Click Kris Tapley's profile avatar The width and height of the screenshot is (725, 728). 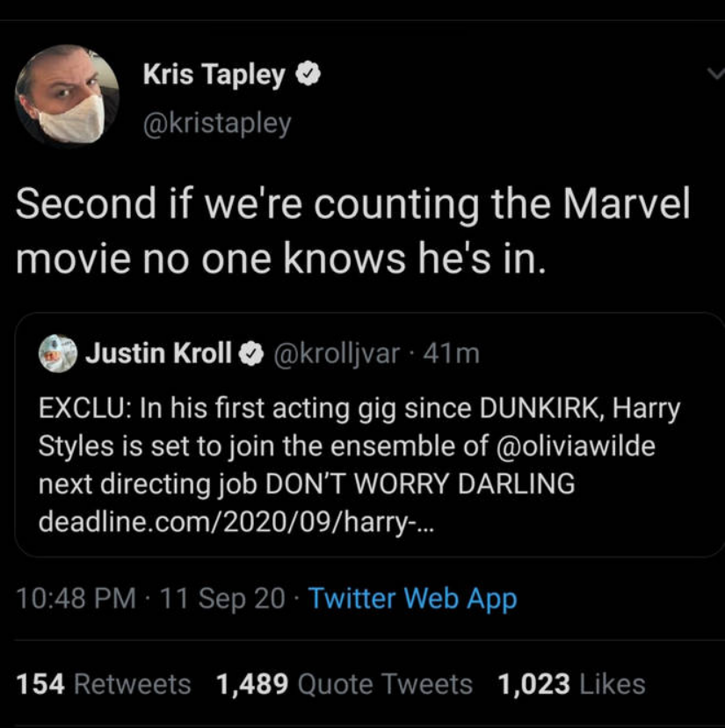click(x=67, y=95)
